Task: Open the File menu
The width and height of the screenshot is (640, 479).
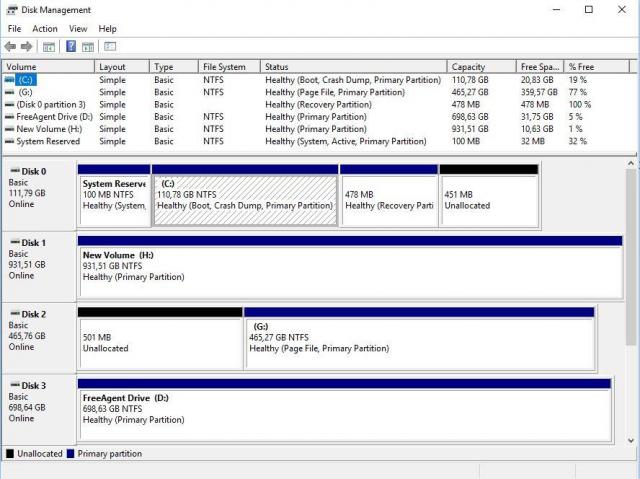Action: pos(14,29)
